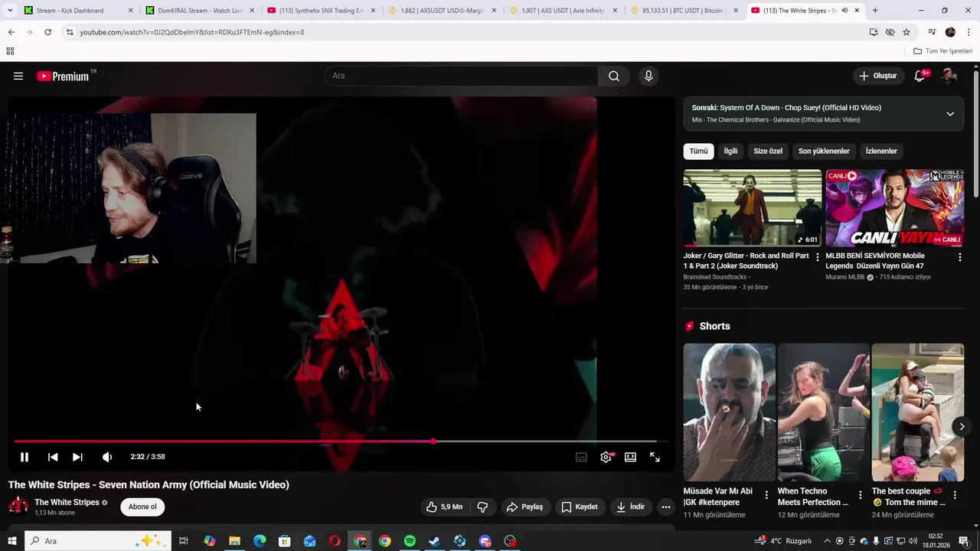The height and width of the screenshot is (551, 980).
Task: Open options menu for MLBB live video
Action: tap(960, 257)
